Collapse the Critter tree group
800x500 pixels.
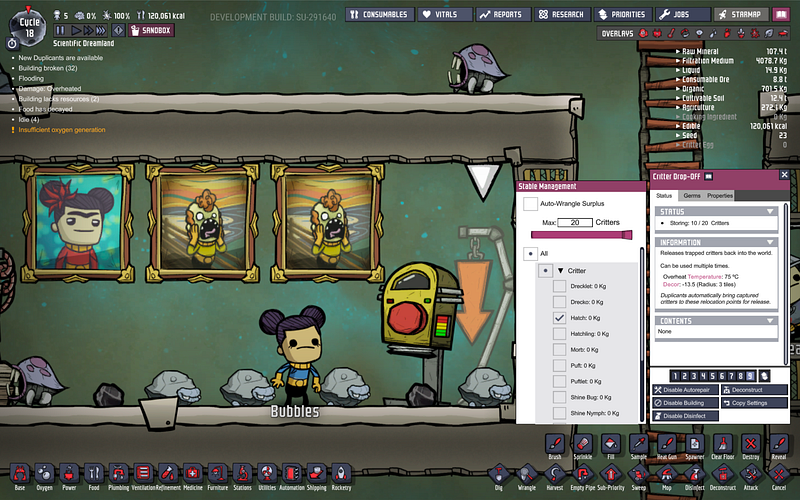(560, 271)
